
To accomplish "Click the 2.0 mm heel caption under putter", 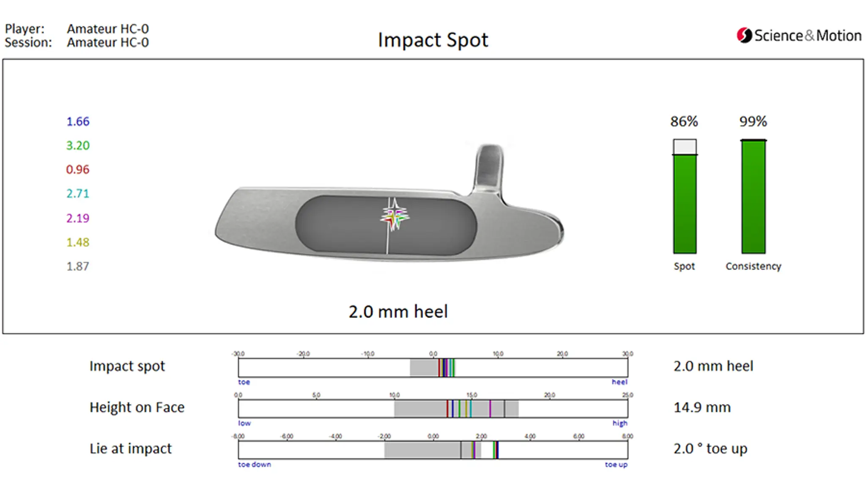I will point(398,312).
